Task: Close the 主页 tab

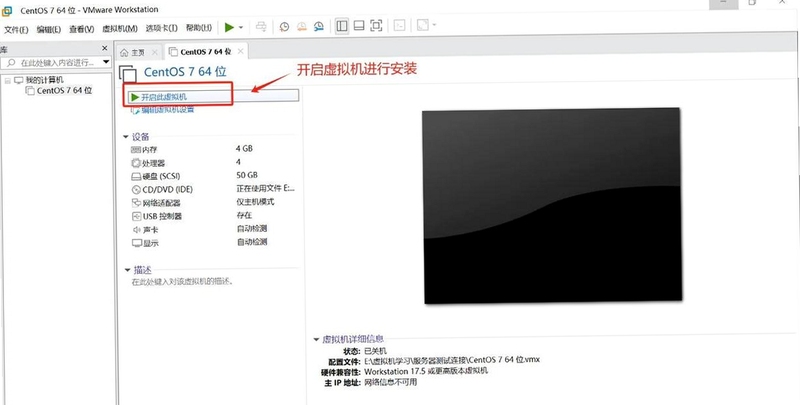Action: pos(155,52)
